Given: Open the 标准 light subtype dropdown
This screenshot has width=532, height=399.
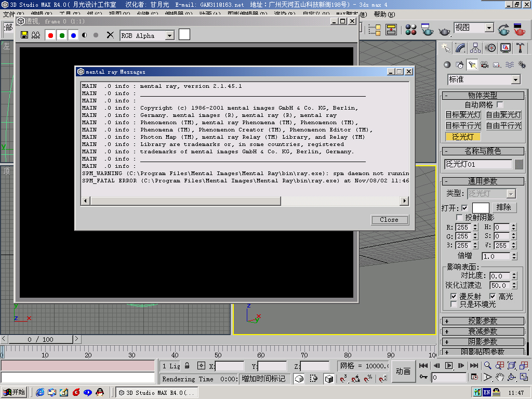Looking at the screenshot, I should coord(516,79).
